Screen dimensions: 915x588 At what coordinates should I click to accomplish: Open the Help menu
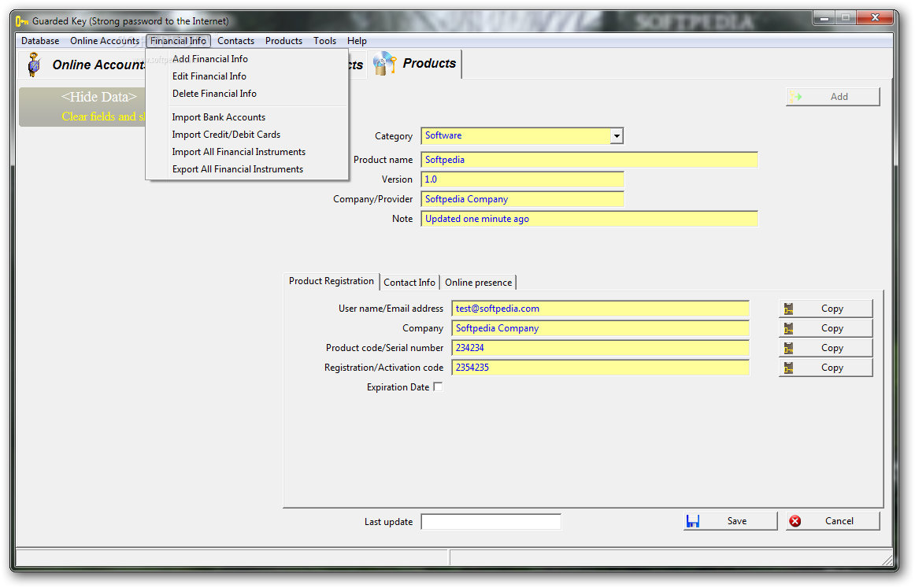click(357, 41)
